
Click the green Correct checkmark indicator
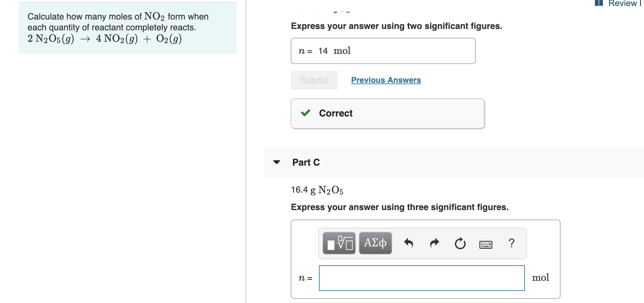click(x=305, y=113)
